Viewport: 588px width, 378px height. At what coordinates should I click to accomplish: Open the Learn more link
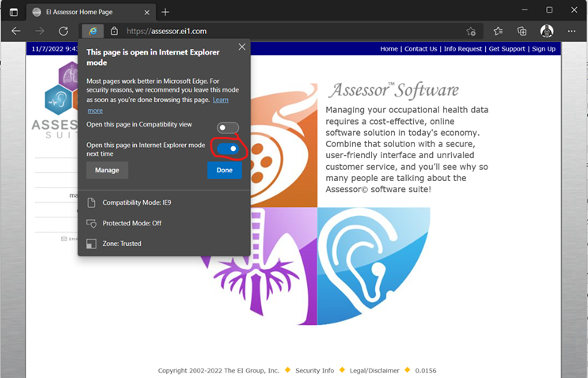click(x=220, y=100)
